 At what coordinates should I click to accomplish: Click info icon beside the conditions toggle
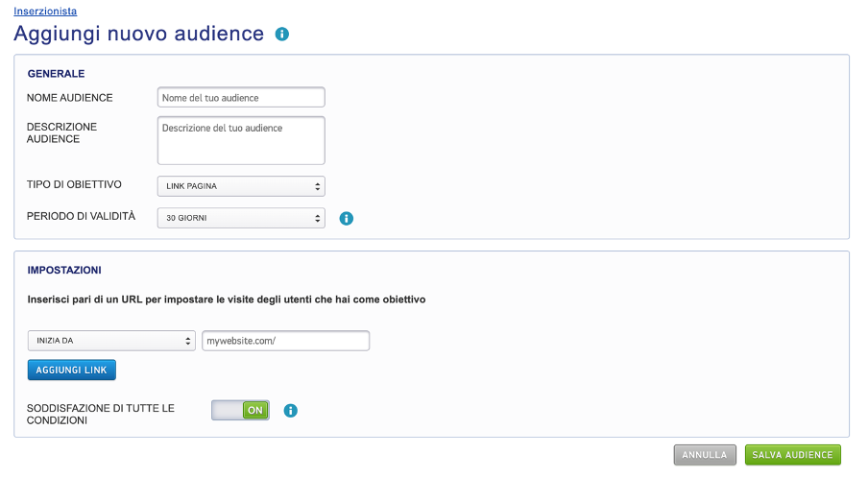(291, 411)
